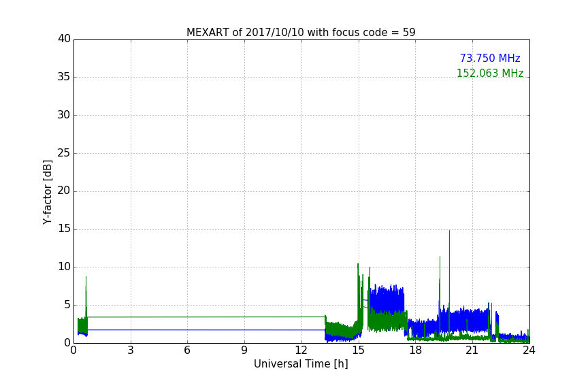Click y-axis tick label 40
Image resolution: width=588 pixels, height=392 pixels.
[x=64, y=39]
